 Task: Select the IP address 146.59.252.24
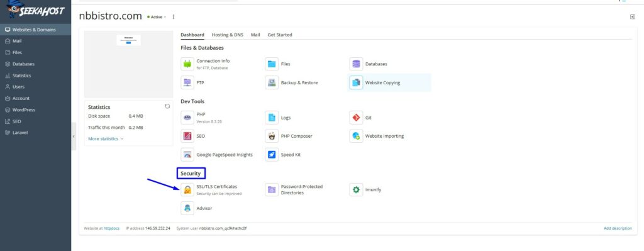click(157, 228)
